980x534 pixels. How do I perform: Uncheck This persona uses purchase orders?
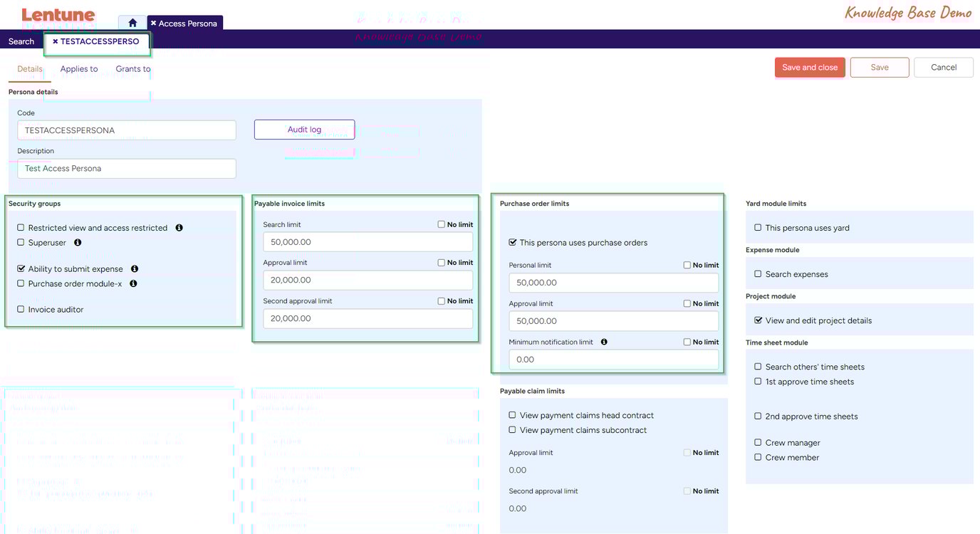pyautogui.click(x=513, y=243)
